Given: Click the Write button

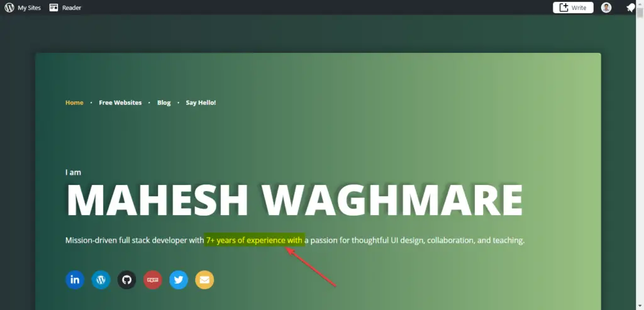Looking at the screenshot, I should (x=573, y=8).
